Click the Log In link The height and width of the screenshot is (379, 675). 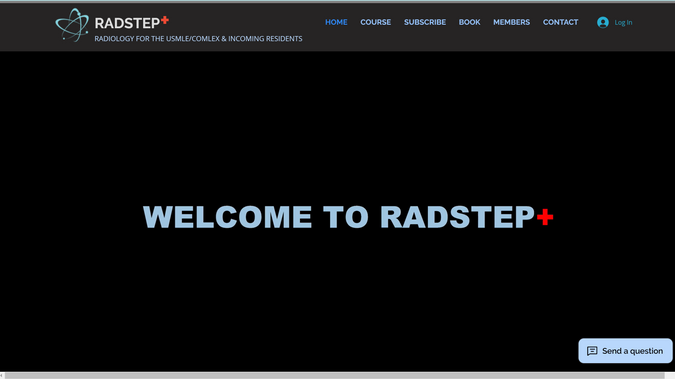pos(623,22)
